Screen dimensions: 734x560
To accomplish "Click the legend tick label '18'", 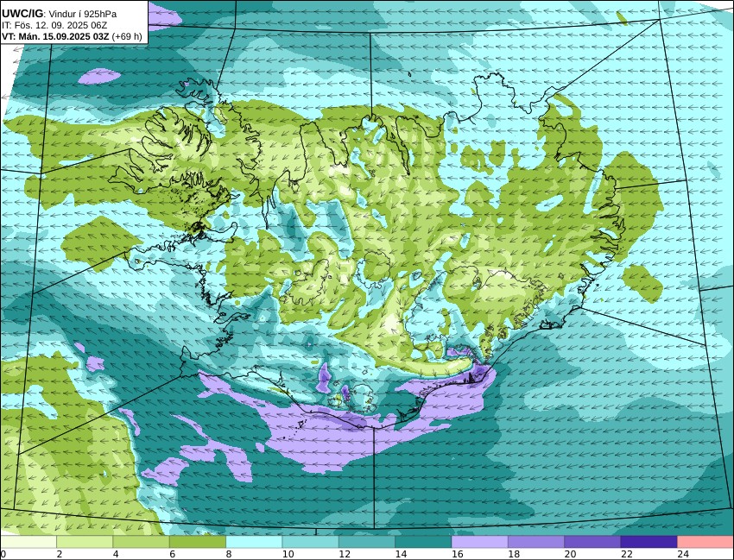I will tap(514, 554).
